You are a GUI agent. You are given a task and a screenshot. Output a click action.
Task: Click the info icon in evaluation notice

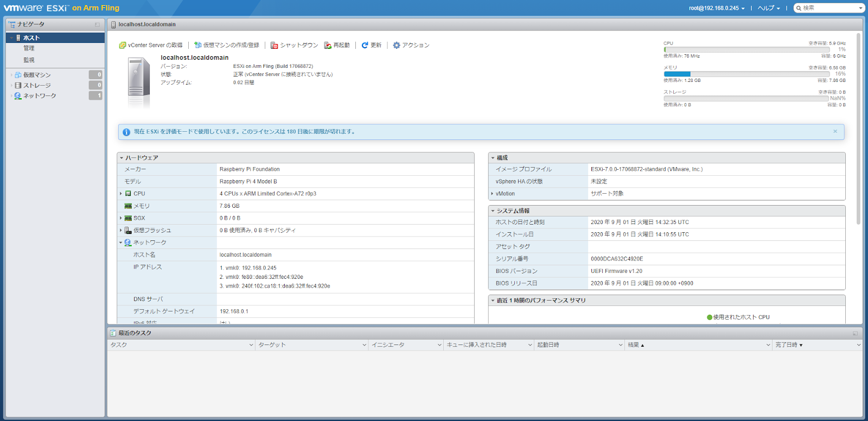[x=126, y=132]
